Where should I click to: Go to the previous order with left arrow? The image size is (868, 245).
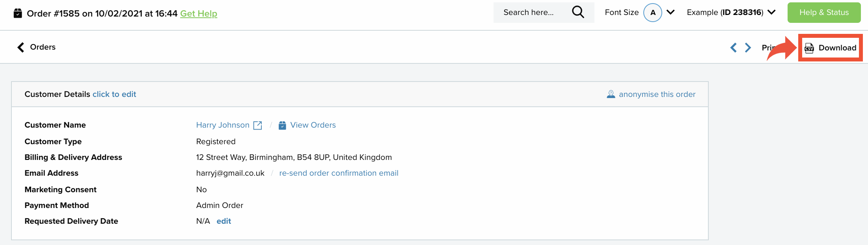(x=733, y=48)
